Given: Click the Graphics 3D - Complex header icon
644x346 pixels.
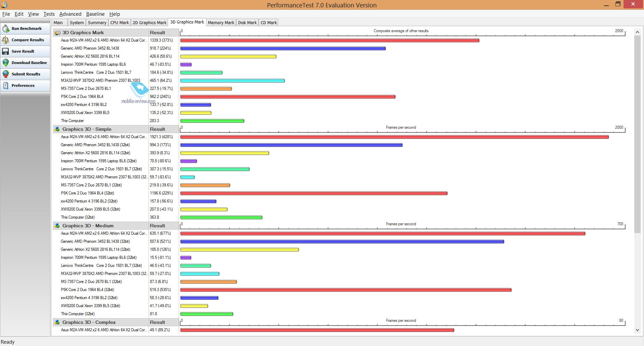Looking at the screenshot, I should coord(57,322).
